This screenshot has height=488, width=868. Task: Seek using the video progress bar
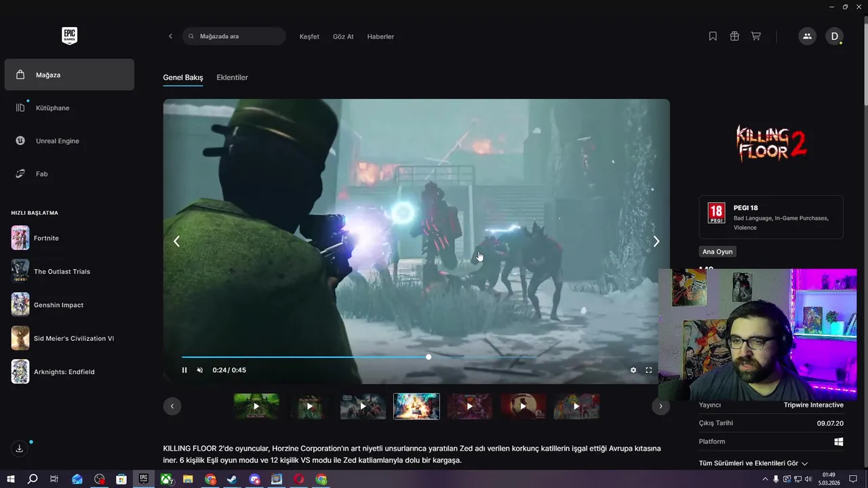[416, 357]
